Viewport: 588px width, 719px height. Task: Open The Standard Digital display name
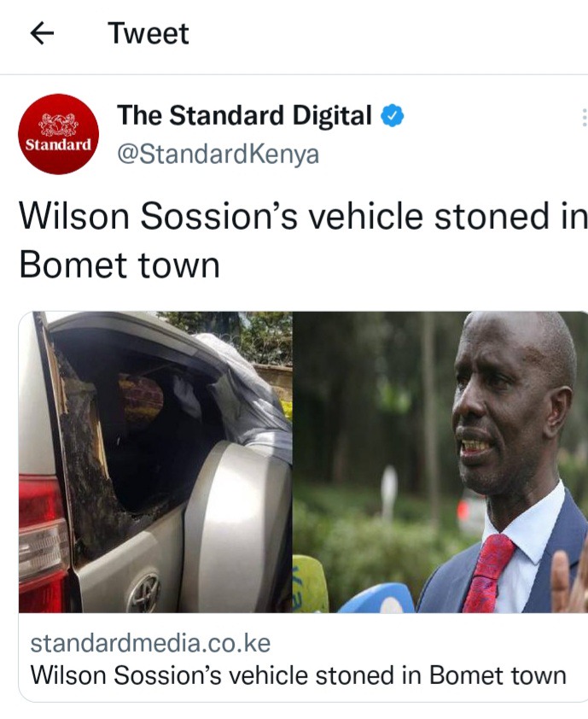pyautogui.click(x=244, y=115)
